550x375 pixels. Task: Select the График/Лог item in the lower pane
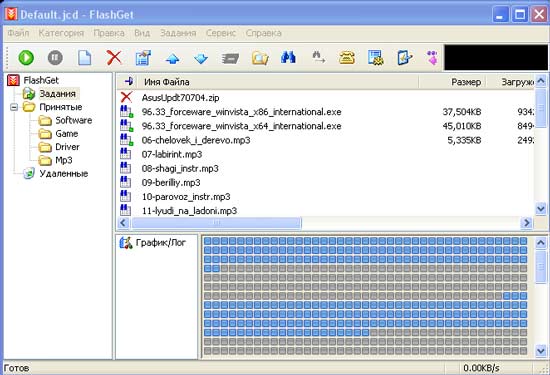pos(160,242)
